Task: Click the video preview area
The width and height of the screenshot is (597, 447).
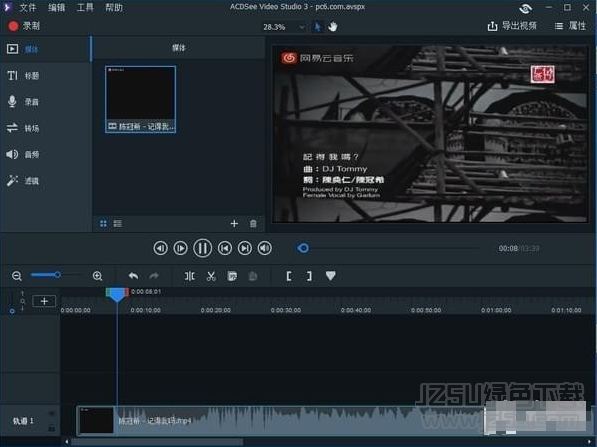Action: pos(430,134)
